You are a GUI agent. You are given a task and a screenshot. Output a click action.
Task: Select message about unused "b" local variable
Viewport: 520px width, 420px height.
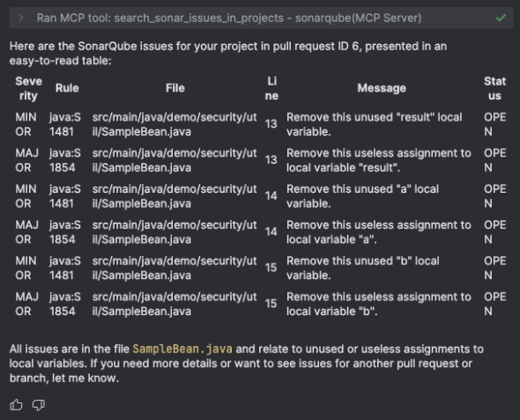click(363, 268)
